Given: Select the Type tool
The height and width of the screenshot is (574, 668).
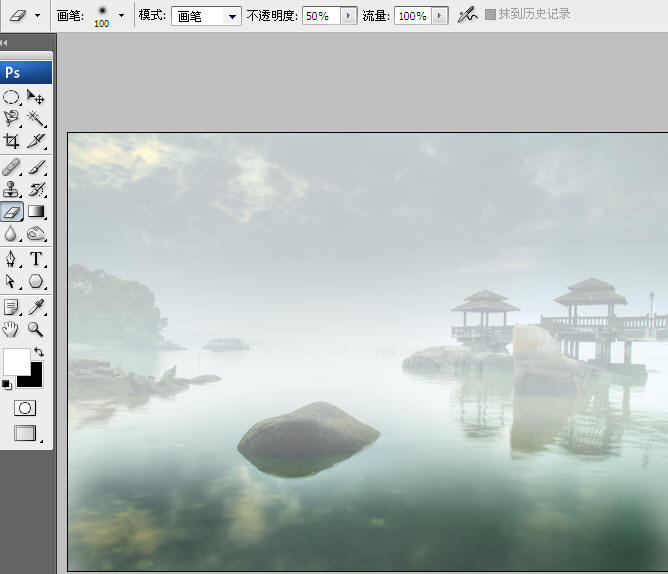Looking at the screenshot, I should click(37, 259).
